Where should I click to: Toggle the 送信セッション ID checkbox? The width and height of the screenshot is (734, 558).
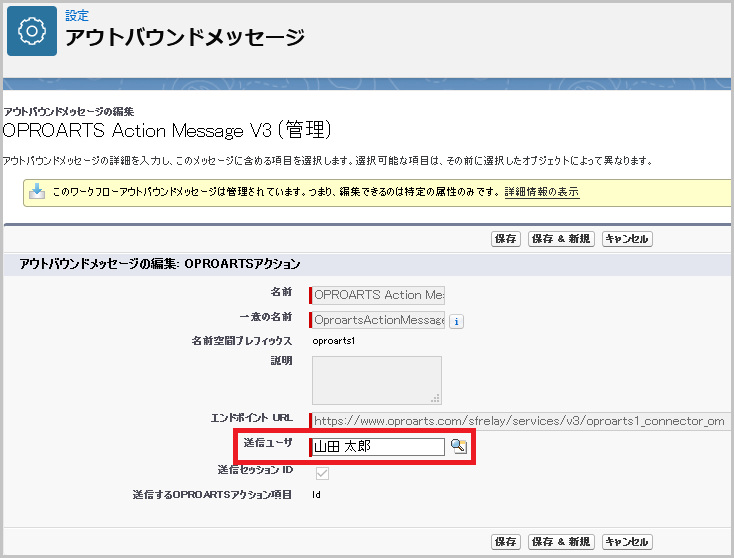pyautogui.click(x=322, y=473)
